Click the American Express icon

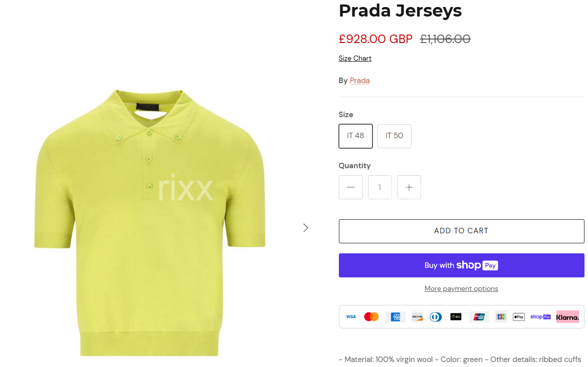point(395,317)
